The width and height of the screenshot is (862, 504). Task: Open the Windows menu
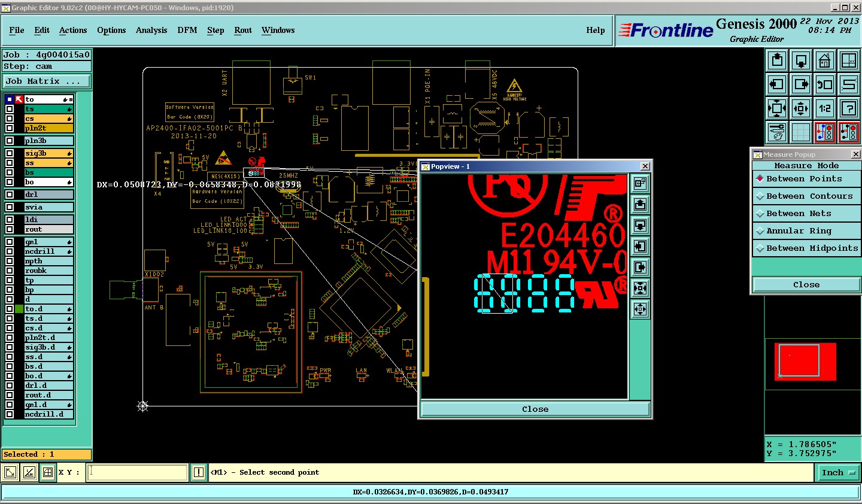tap(278, 30)
